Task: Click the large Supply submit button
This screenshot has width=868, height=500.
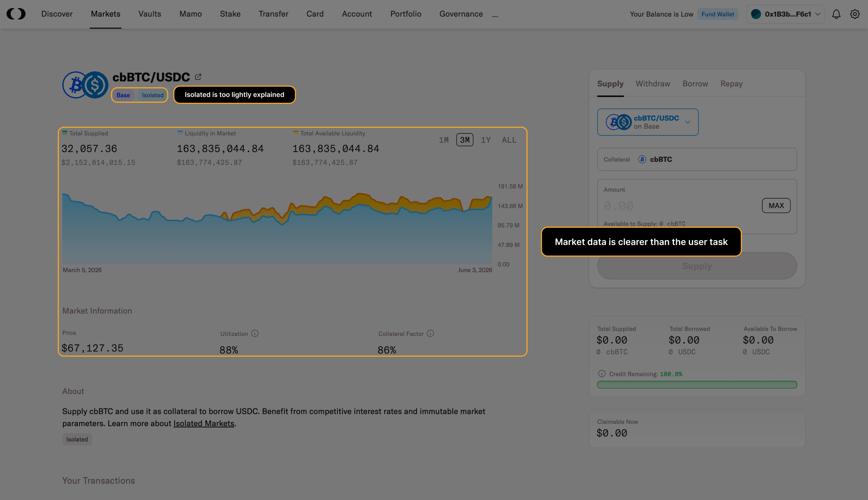Action: [x=697, y=266]
